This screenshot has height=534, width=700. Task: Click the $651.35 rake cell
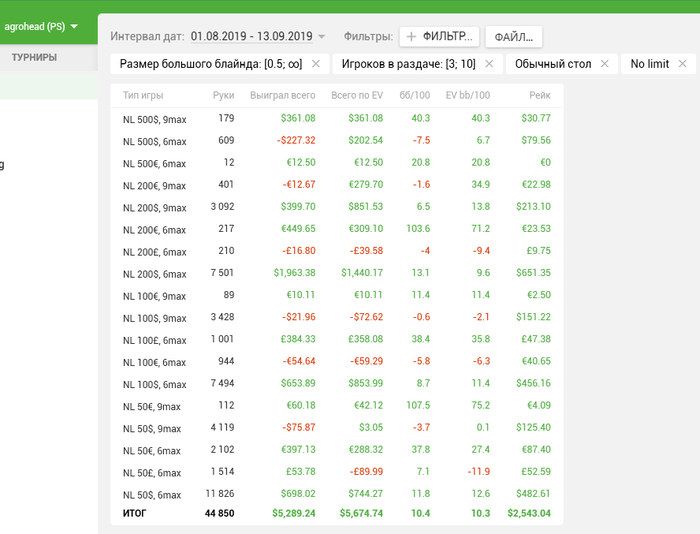click(x=533, y=273)
